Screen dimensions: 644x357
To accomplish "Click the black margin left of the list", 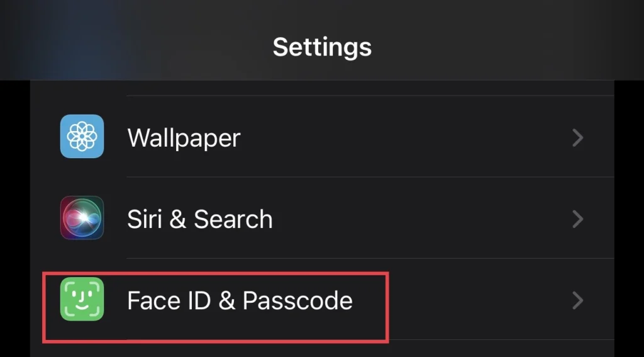I will point(15,218).
